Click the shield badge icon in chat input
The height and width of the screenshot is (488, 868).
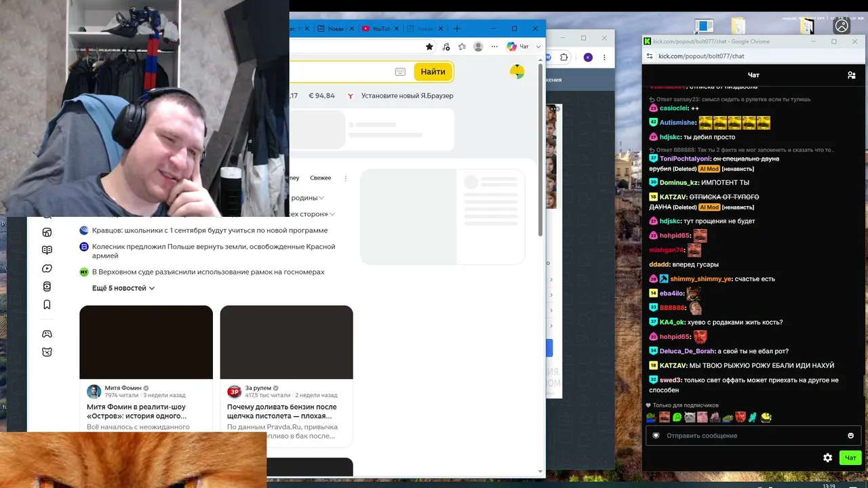click(656, 435)
